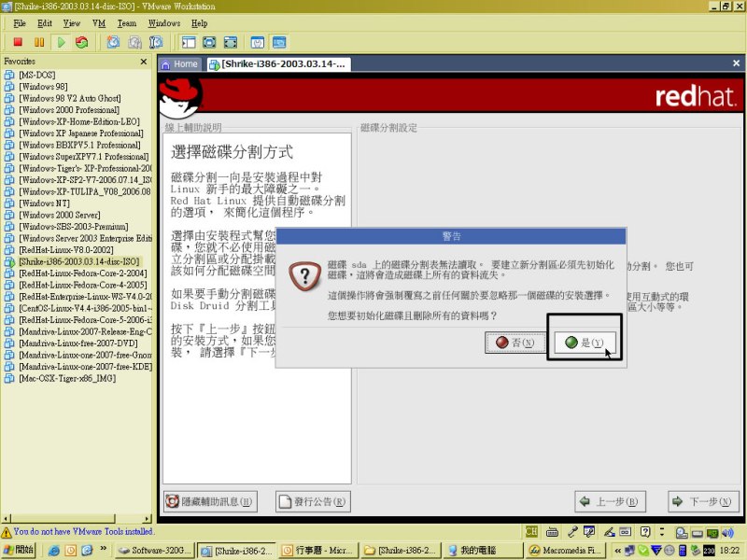Select [Windows BBXPV5.1 Professional] favorite
Image resolution: width=747 pixels, height=560 pixels.
pyautogui.click(x=79, y=145)
